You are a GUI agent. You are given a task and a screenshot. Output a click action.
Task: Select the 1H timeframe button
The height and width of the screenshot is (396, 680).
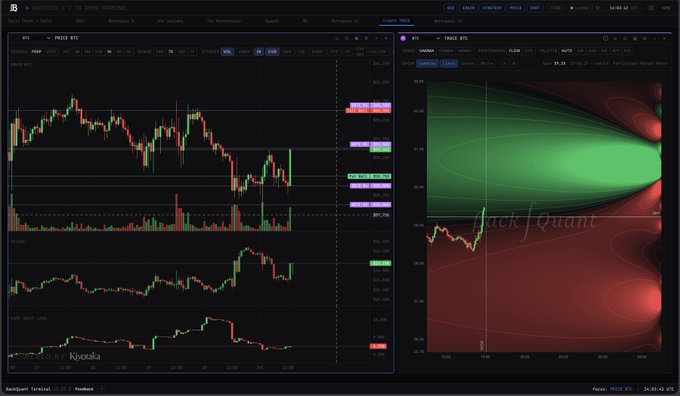(109, 52)
